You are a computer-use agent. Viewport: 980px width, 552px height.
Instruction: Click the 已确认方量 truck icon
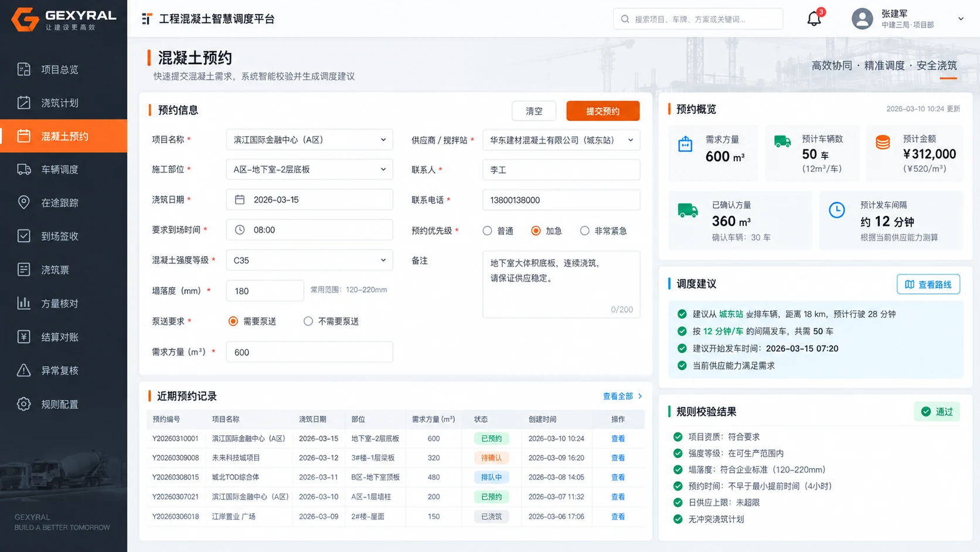pyautogui.click(x=688, y=211)
